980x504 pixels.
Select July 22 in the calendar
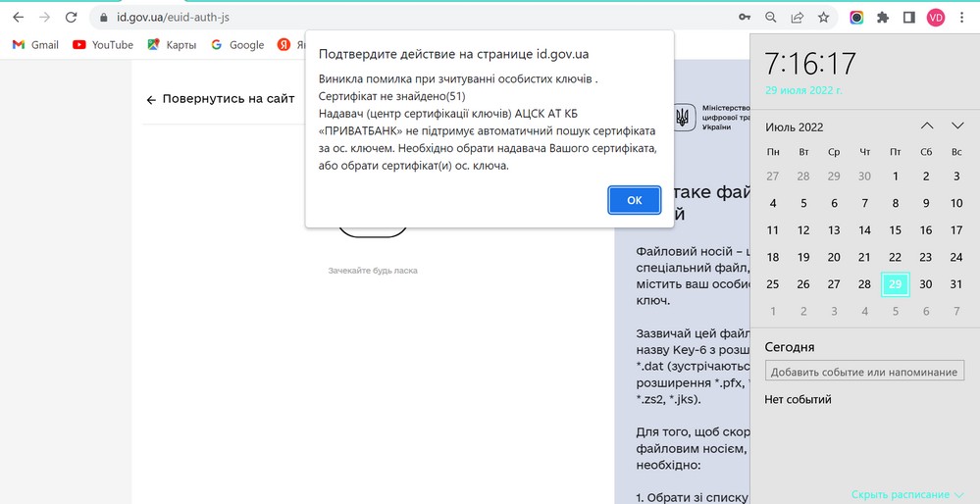(896, 257)
